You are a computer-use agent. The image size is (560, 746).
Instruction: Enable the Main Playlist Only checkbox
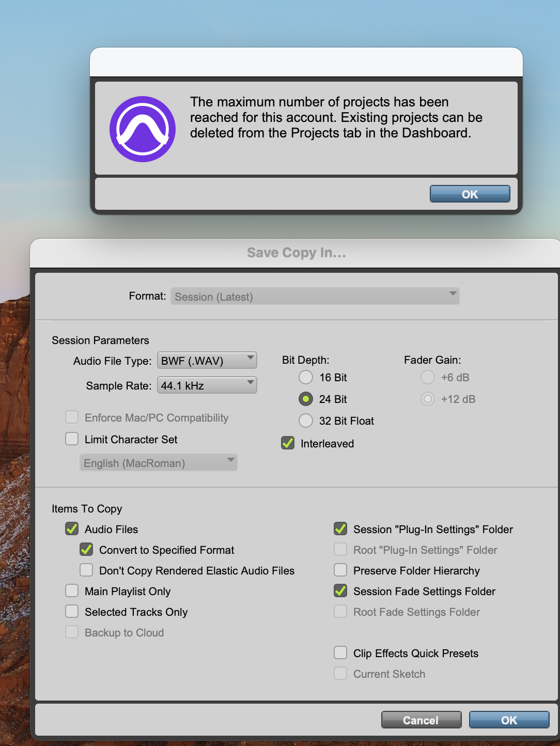point(72,591)
